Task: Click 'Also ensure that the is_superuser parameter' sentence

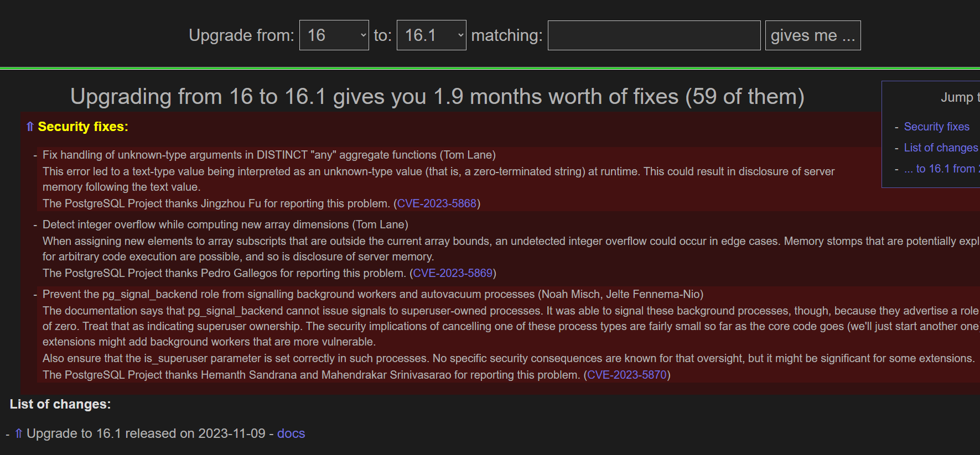Action: 509,358
